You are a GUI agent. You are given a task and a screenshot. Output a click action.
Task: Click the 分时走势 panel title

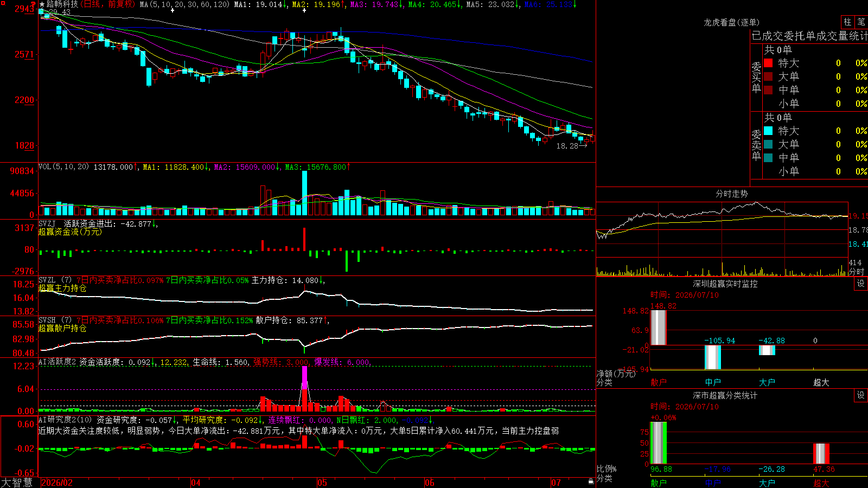point(732,194)
